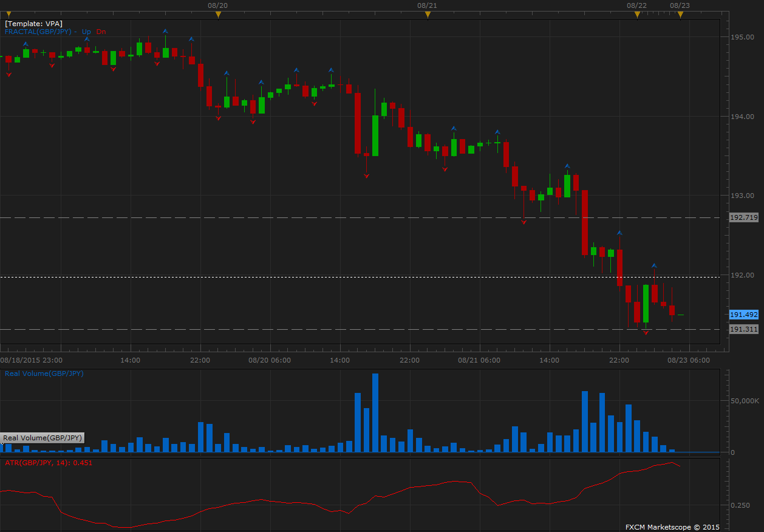Click the 08/20 06:00 time axis label
This screenshot has height=532, width=764.
click(x=270, y=360)
